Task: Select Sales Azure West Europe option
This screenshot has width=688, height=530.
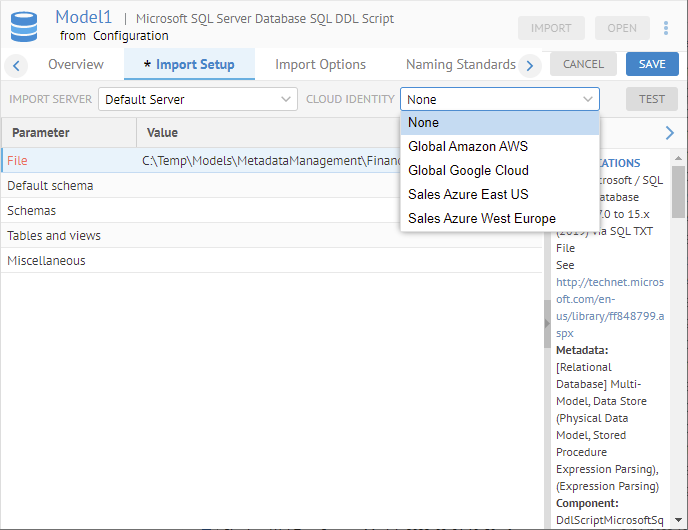Action: tap(481, 218)
